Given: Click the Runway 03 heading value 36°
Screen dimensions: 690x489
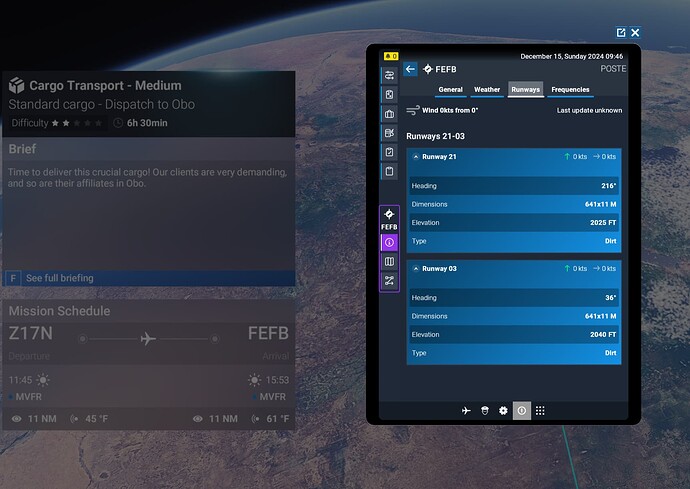Looking at the screenshot, I should [x=610, y=298].
